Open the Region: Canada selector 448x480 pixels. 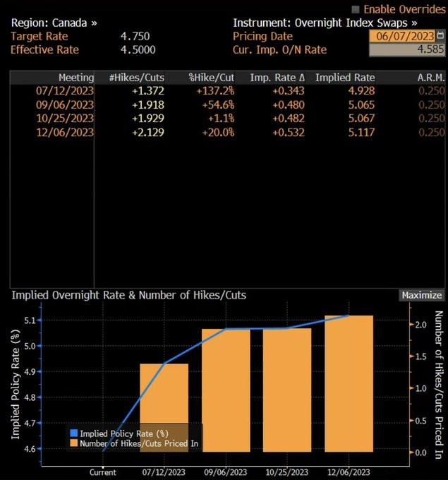(x=54, y=23)
